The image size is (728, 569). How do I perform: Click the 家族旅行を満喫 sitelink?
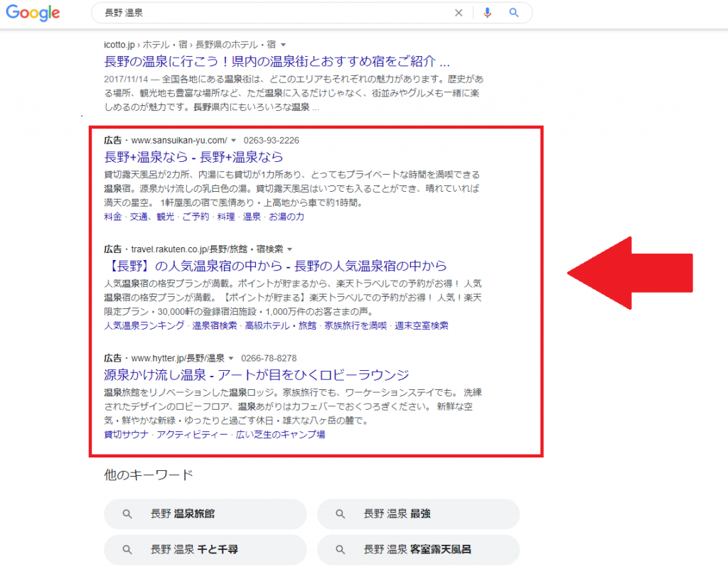[x=355, y=325]
